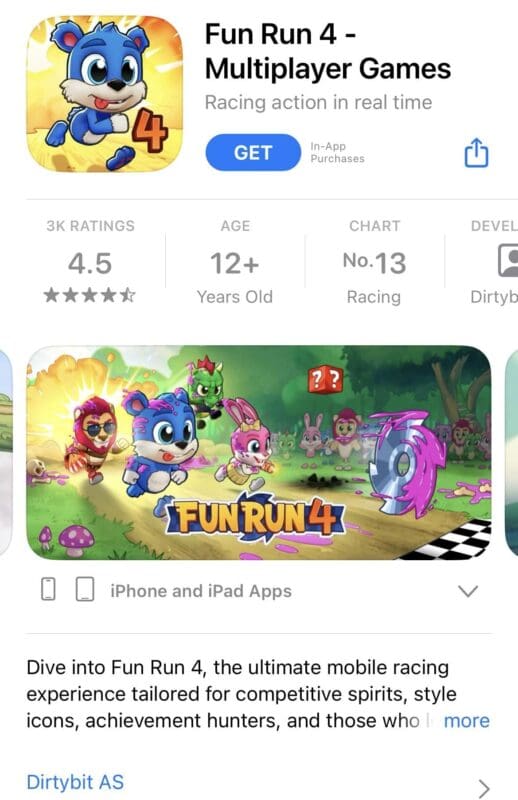View the 3K Ratings 4.5 score
518x800 pixels.
click(90, 263)
